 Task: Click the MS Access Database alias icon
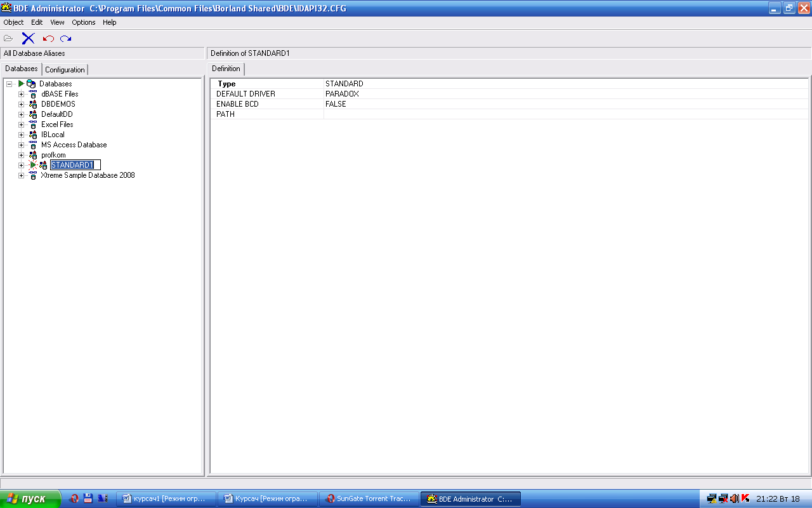(33, 145)
